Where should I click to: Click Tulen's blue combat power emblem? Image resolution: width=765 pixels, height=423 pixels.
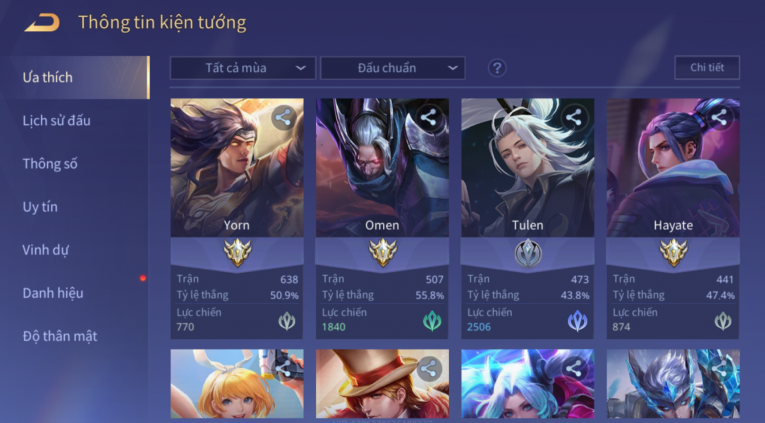pyautogui.click(x=577, y=321)
